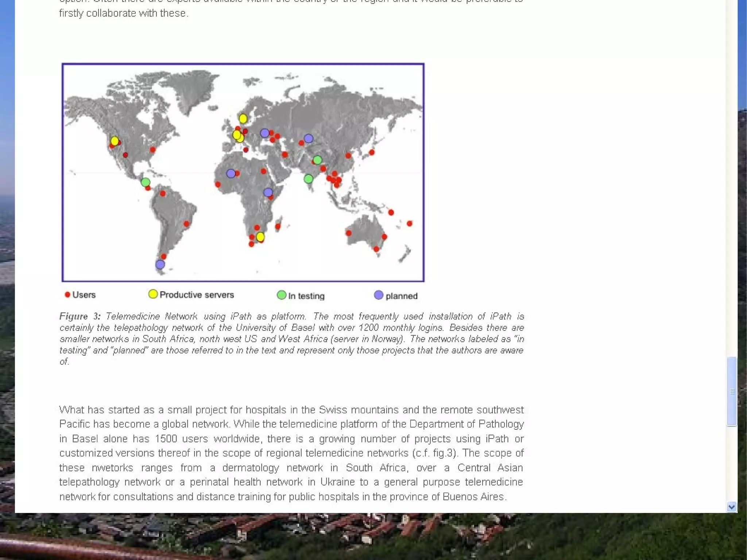Click the red Users legend dot
The height and width of the screenshot is (560, 747).
67,294
